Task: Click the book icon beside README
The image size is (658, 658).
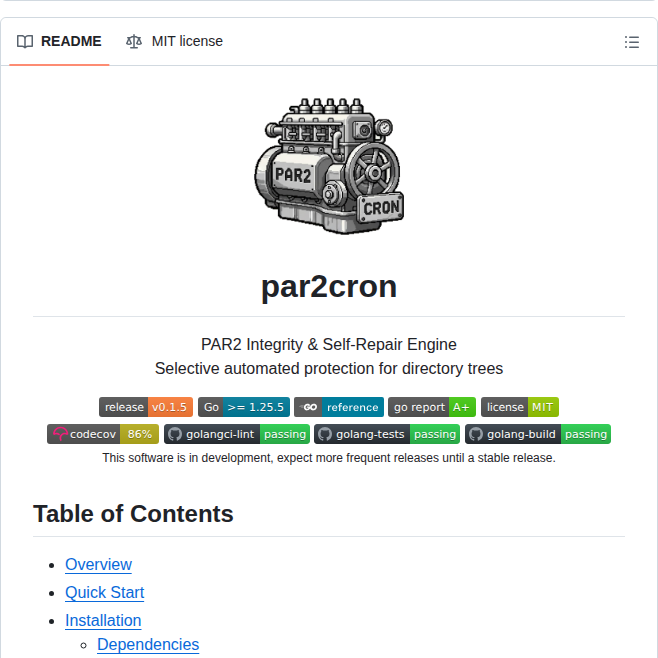Action: click(25, 42)
